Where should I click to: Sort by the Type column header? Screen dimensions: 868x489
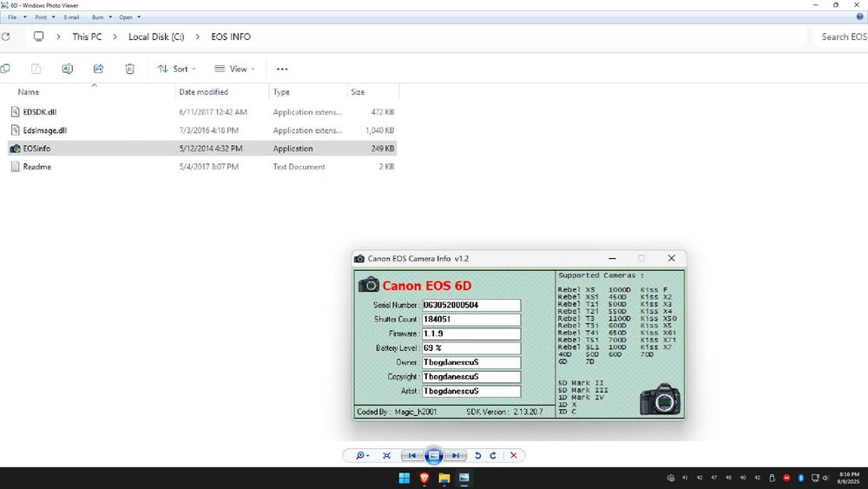point(281,92)
